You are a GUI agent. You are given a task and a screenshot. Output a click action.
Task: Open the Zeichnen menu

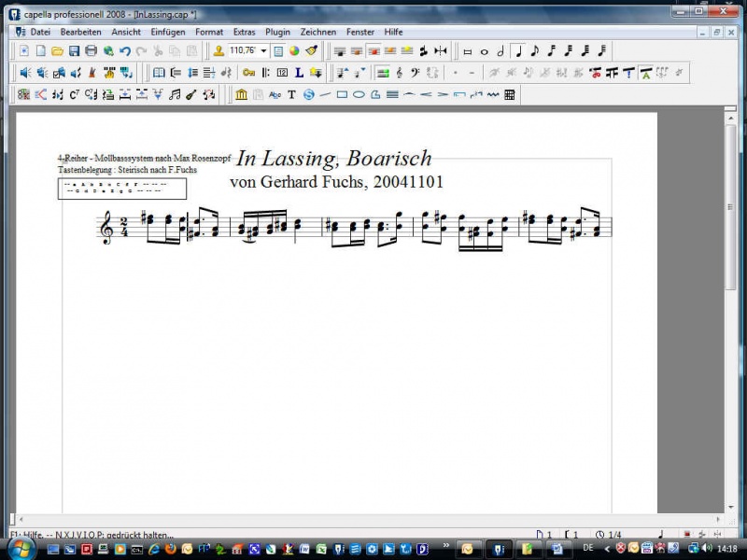pyautogui.click(x=318, y=32)
